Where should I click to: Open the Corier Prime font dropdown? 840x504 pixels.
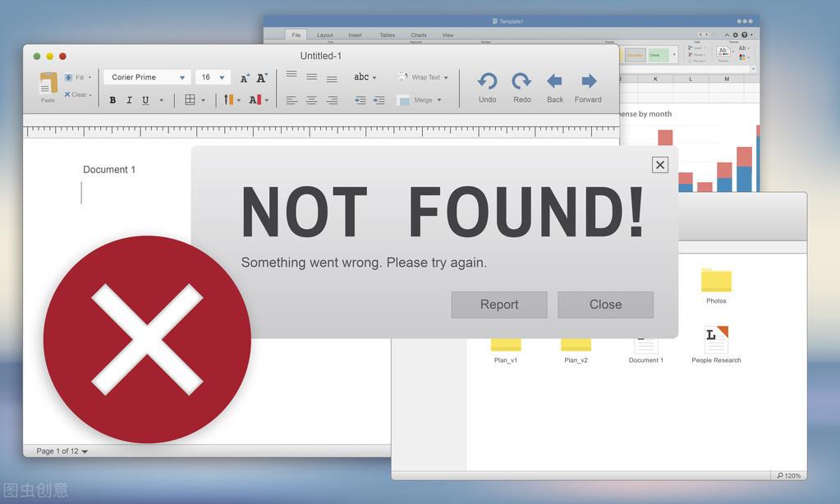click(147, 77)
